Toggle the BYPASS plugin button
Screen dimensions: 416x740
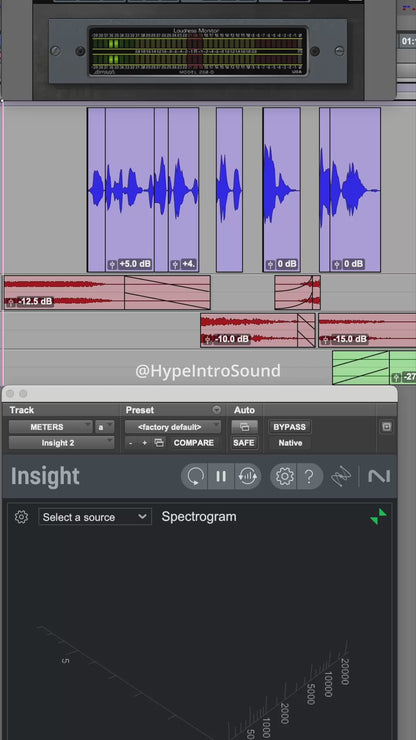coord(290,427)
